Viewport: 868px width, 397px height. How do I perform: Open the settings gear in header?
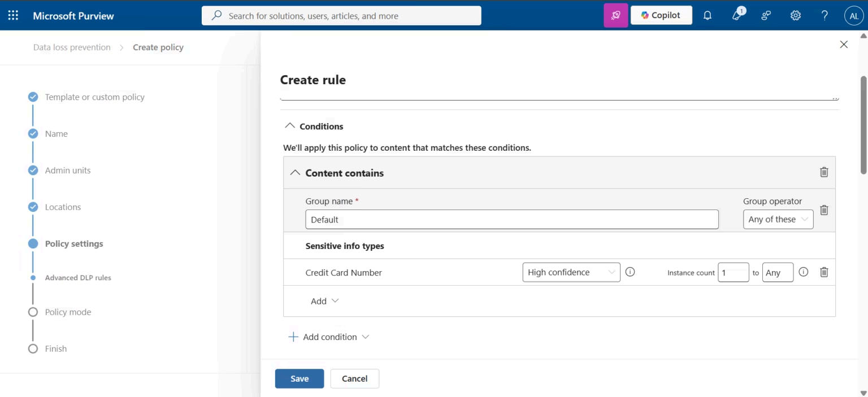pyautogui.click(x=796, y=15)
